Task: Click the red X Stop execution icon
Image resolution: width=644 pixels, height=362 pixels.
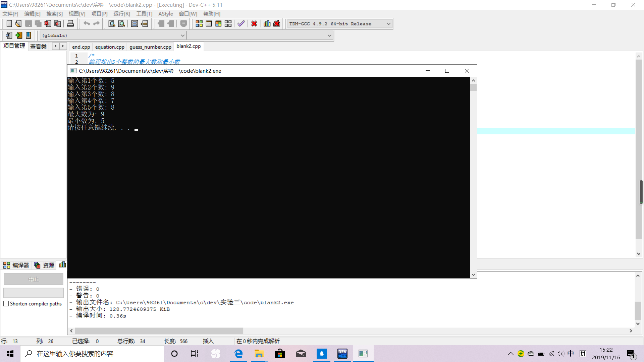Action: (254, 24)
